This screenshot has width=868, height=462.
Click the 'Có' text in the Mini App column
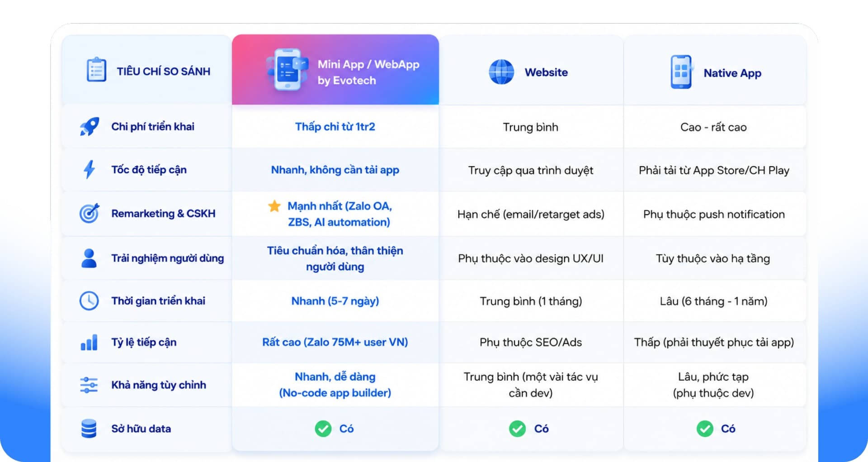346,429
